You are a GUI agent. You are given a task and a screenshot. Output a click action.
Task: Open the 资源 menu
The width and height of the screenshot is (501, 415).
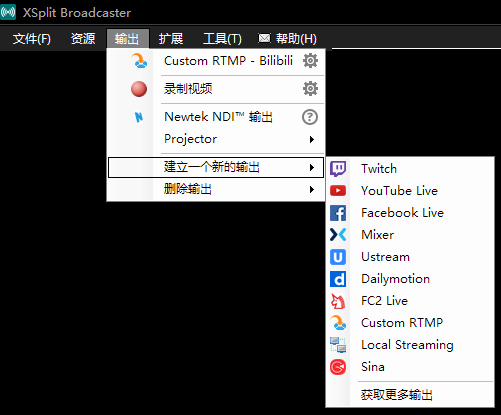(x=83, y=39)
